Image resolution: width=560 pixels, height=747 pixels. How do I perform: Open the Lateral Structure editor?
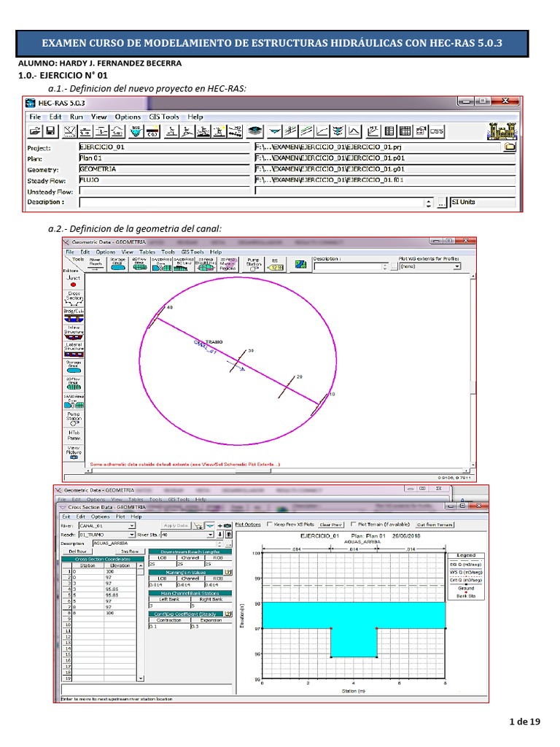pos(74,350)
